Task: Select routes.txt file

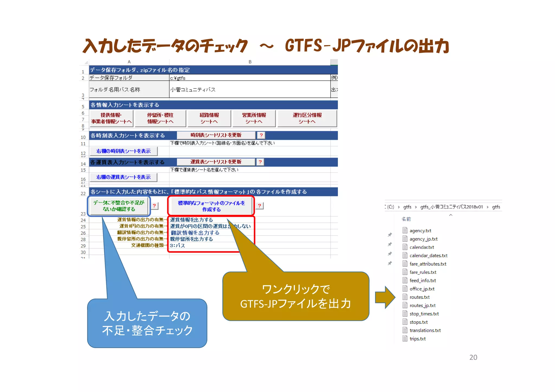Action: tap(420, 297)
